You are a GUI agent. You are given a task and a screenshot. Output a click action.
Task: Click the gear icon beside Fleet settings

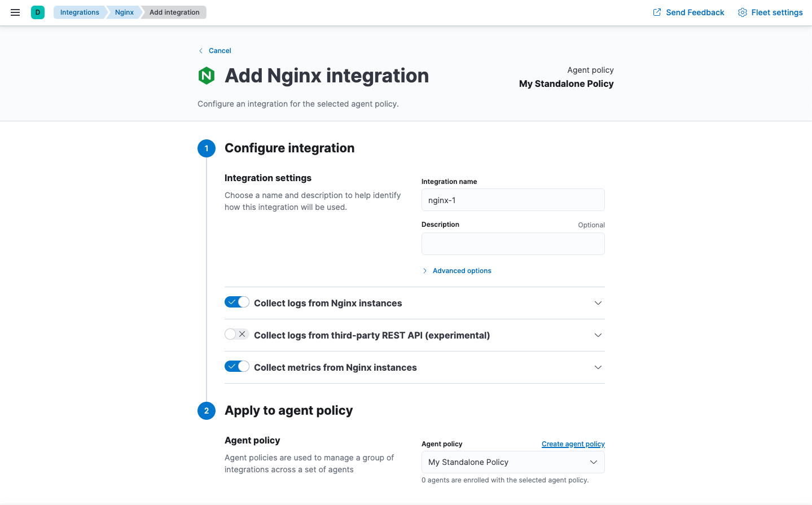click(x=742, y=12)
